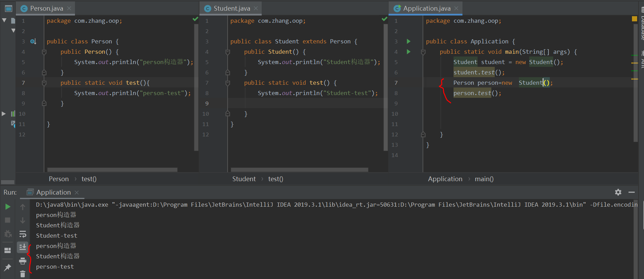
Task: Click the runnable class icon on Application.java tab
Action: click(x=397, y=9)
